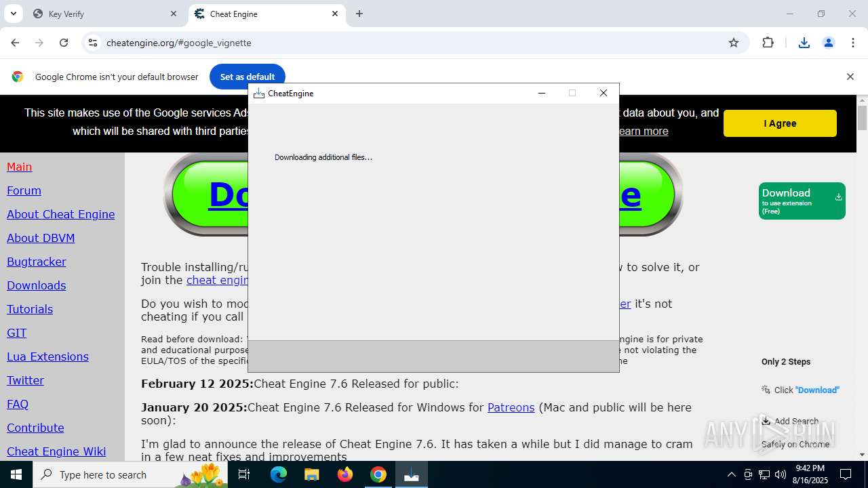Viewport: 868px width, 488px height.
Task: Go to the Forum page
Action: click(x=24, y=190)
